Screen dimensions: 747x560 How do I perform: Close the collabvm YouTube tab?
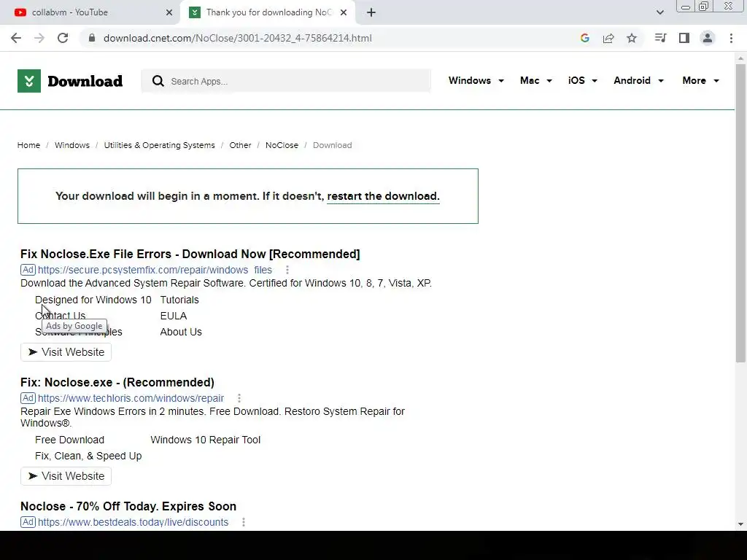tap(169, 12)
